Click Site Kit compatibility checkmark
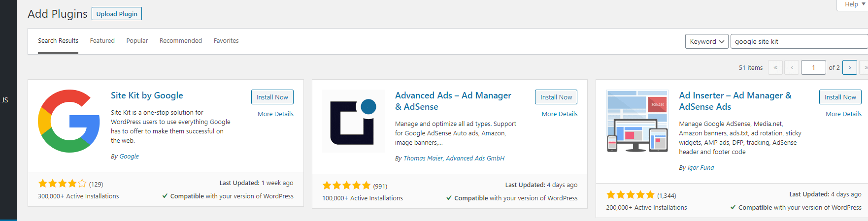This screenshot has width=868, height=221. pyautogui.click(x=165, y=196)
